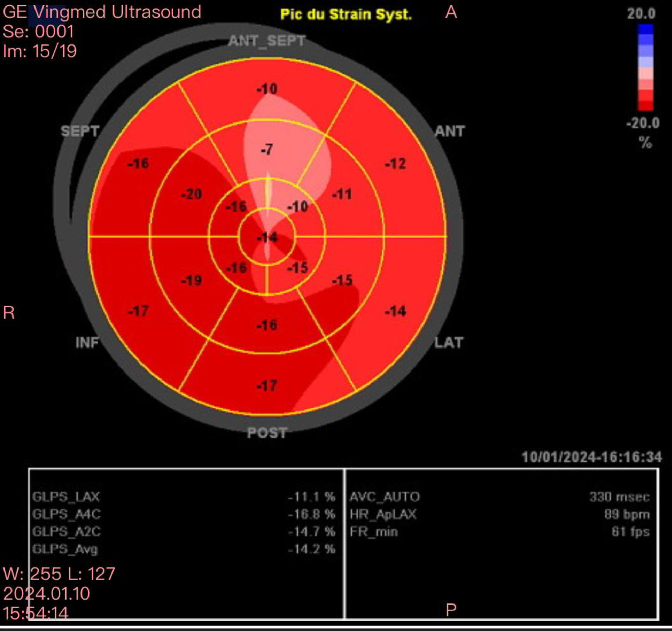Viewport: 672px width, 631px height.
Task: Click the Pic du Strain Syst. title
Action: (346, 15)
